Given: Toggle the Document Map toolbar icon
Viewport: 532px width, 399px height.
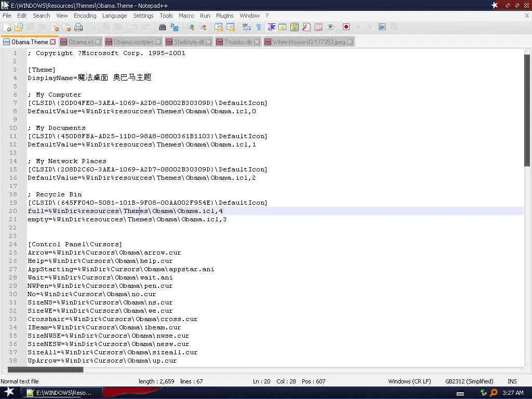Looking at the screenshot, I should coord(295,27).
